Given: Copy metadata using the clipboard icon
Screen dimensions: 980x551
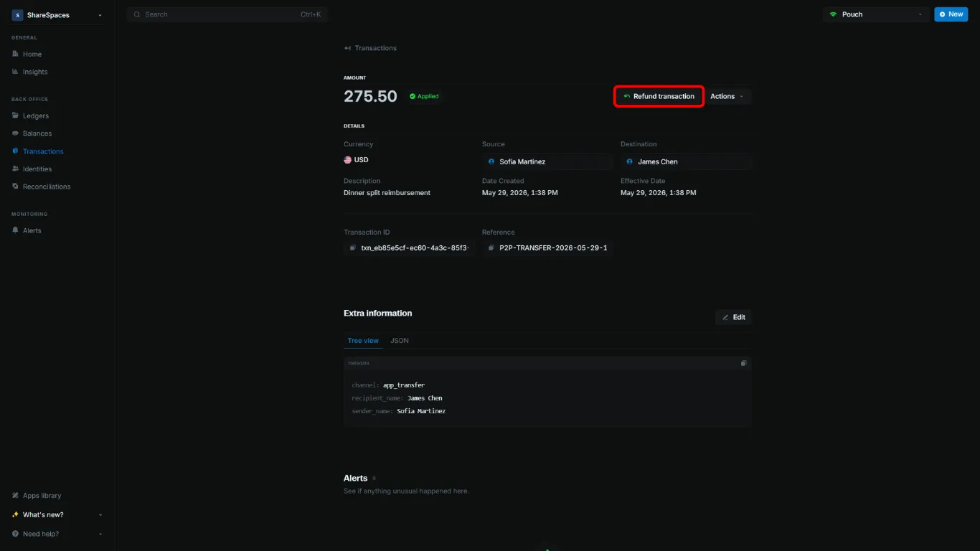Looking at the screenshot, I should 744,363.
